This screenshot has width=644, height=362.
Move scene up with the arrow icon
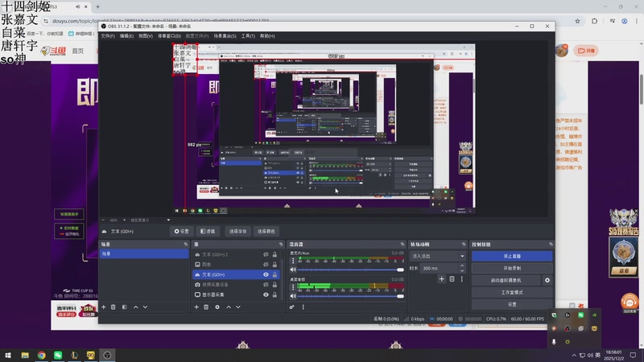pyautogui.click(x=135, y=307)
